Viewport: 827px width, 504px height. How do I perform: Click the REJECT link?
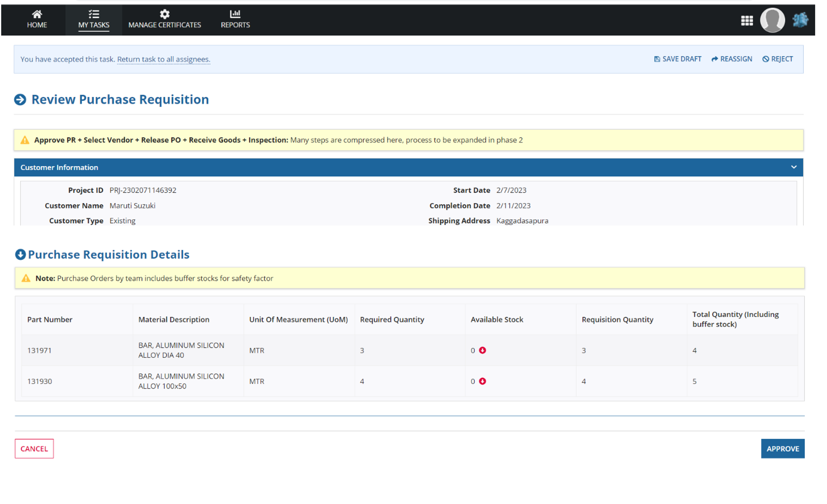click(x=777, y=59)
